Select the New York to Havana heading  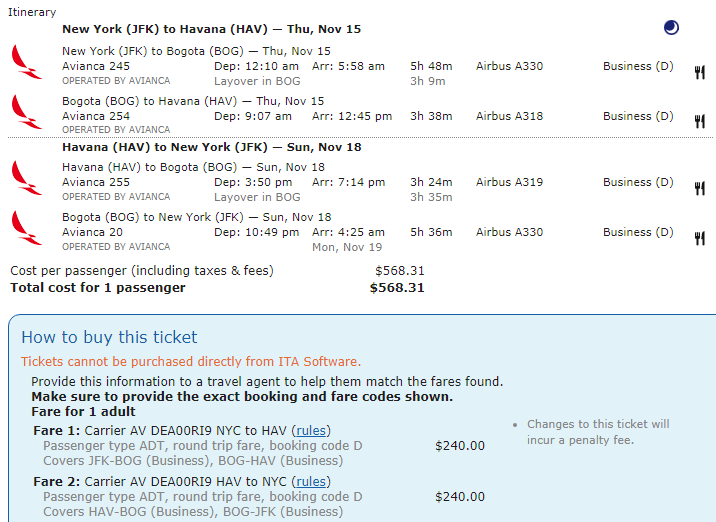211,29
